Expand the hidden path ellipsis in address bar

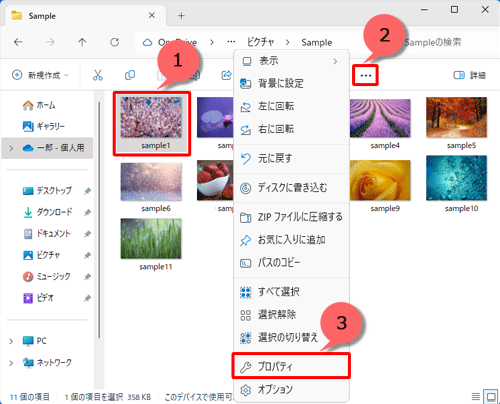coord(231,42)
